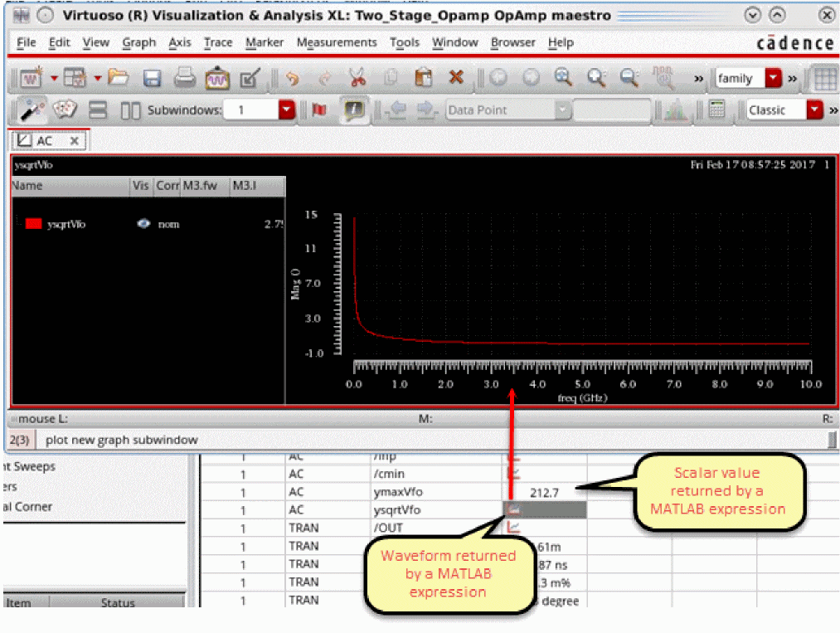
Task: Open a file with the folder icon
Action: click(x=119, y=78)
